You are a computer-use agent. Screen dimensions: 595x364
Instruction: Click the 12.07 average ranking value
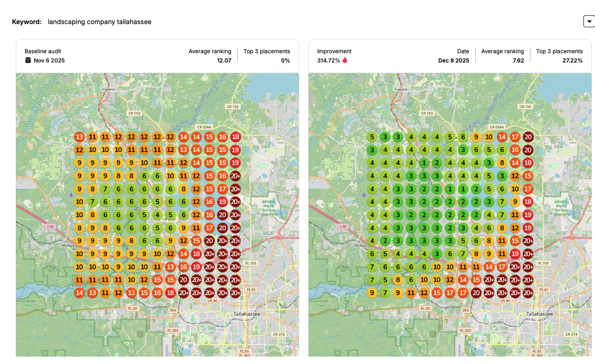point(224,60)
